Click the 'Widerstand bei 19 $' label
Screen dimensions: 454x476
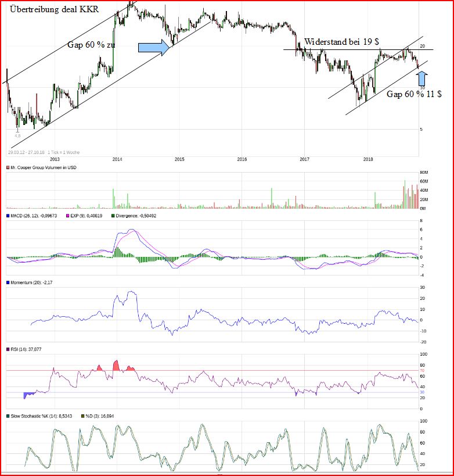(341, 42)
